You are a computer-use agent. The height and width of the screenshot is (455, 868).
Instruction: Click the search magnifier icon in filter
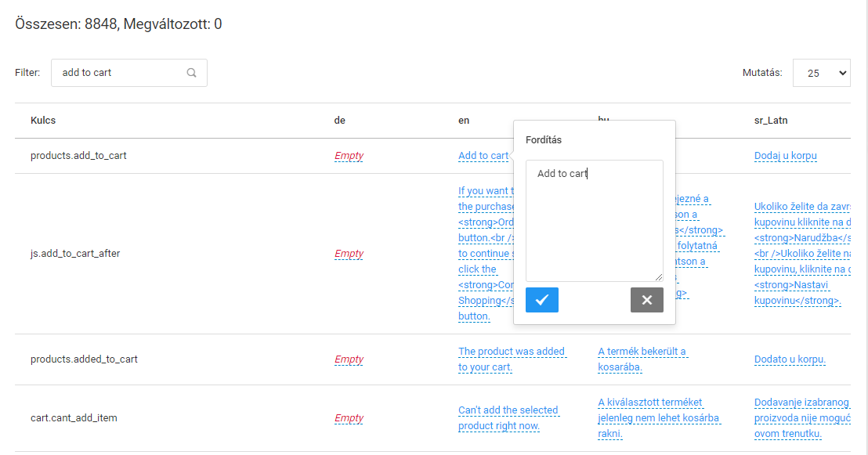[191, 73]
